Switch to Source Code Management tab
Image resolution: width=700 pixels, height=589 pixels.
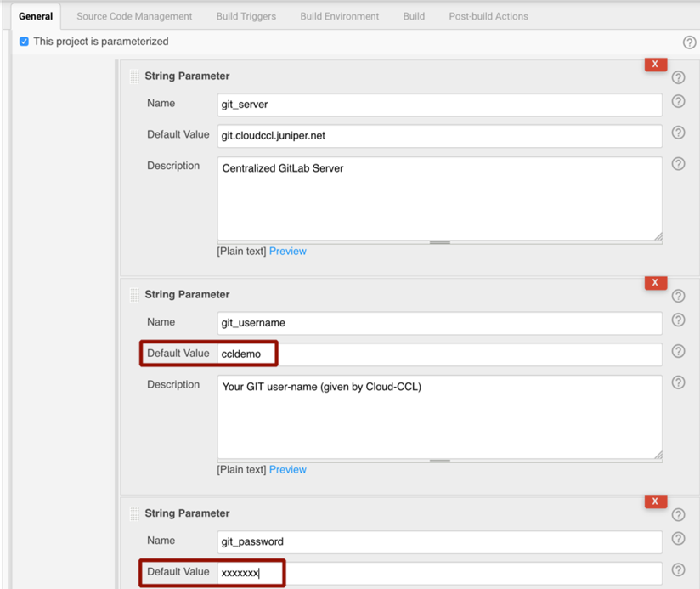coord(134,16)
